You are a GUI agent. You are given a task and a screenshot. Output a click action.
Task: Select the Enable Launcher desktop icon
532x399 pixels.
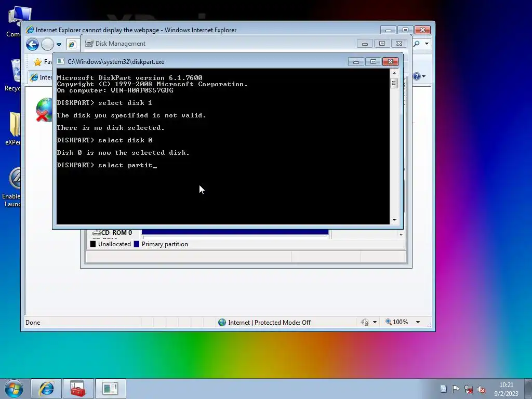tap(12, 187)
